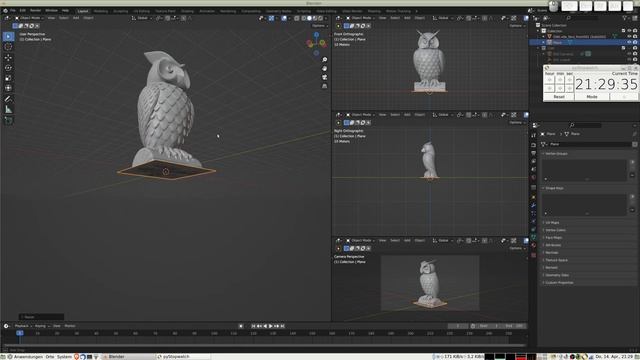The width and height of the screenshot is (640, 360).
Task: Select the Transform tool in left toolbar
Action: coord(8,88)
